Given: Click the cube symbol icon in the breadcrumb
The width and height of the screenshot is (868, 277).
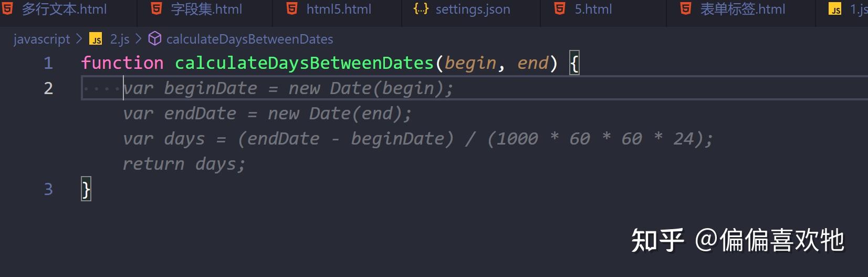Looking at the screenshot, I should [x=155, y=38].
